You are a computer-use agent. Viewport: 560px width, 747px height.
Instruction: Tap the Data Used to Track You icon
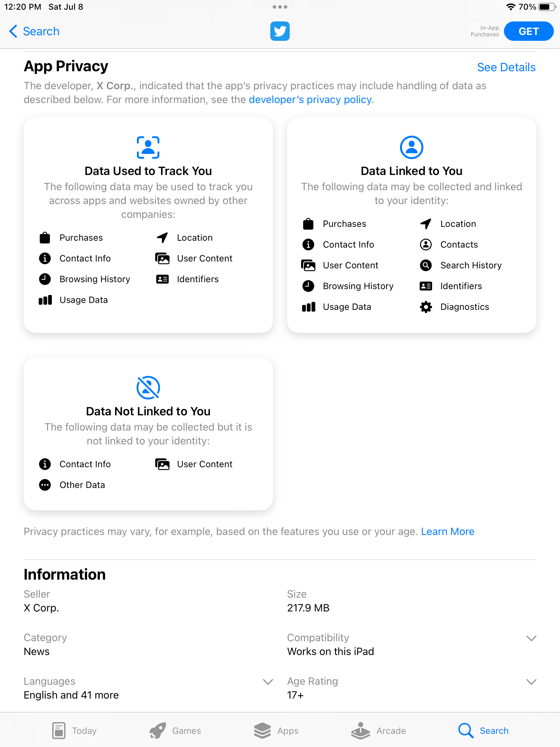(x=148, y=147)
